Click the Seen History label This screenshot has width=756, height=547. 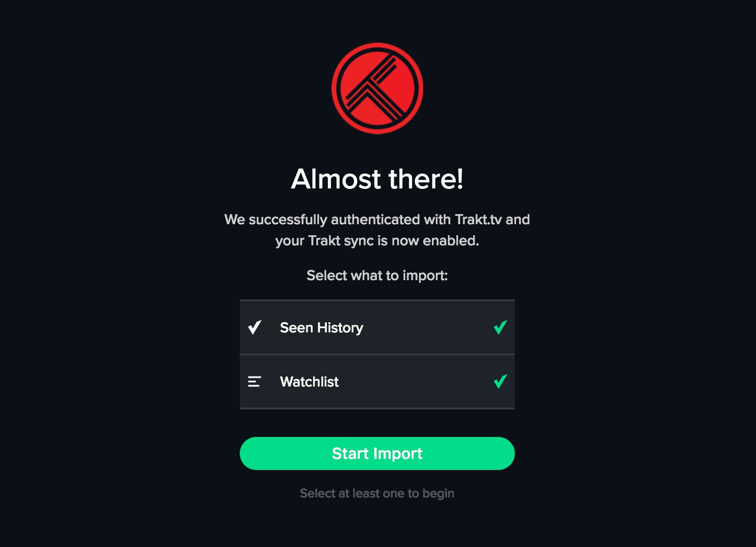tap(321, 328)
